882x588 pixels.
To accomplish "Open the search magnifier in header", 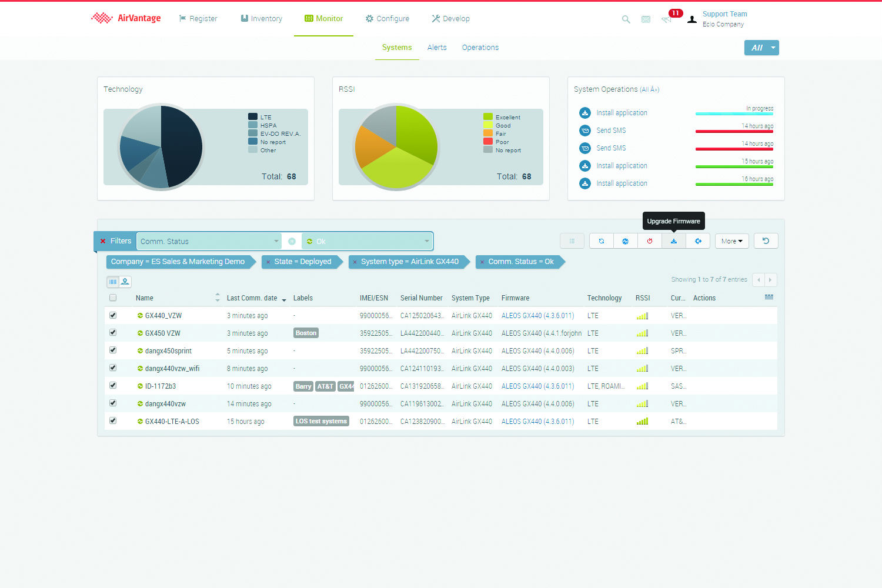I will pyautogui.click(x=626, y=19).
